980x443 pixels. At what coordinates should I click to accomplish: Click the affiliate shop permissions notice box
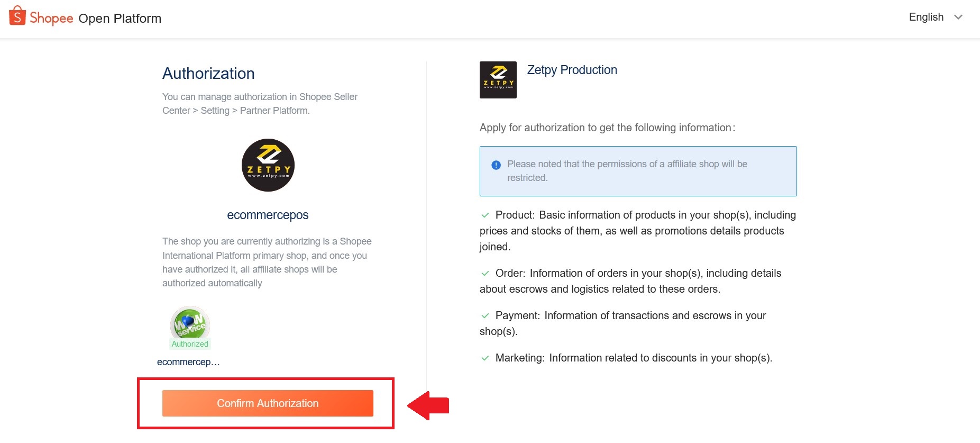click(x=638, y=171)
